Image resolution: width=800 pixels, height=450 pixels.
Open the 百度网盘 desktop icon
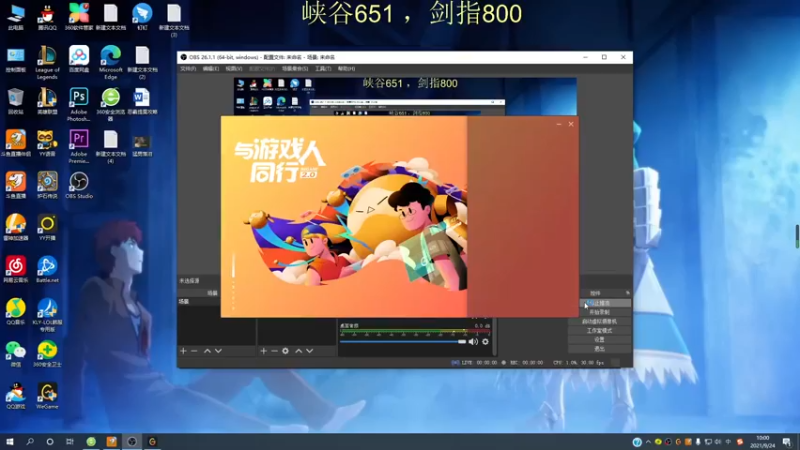point(79,59)
